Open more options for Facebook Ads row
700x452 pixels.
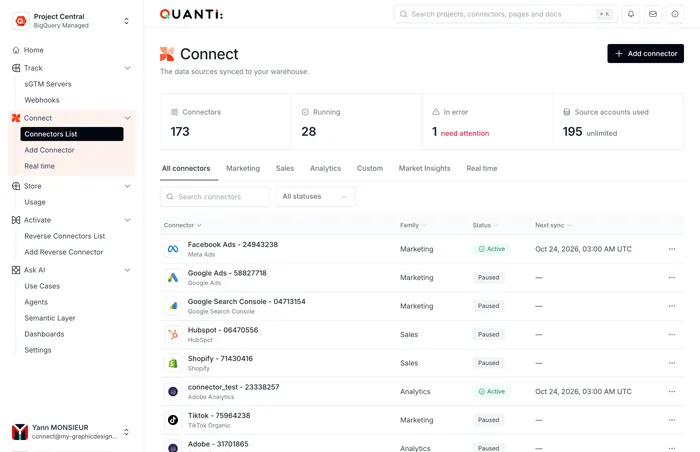pos(672,249)
